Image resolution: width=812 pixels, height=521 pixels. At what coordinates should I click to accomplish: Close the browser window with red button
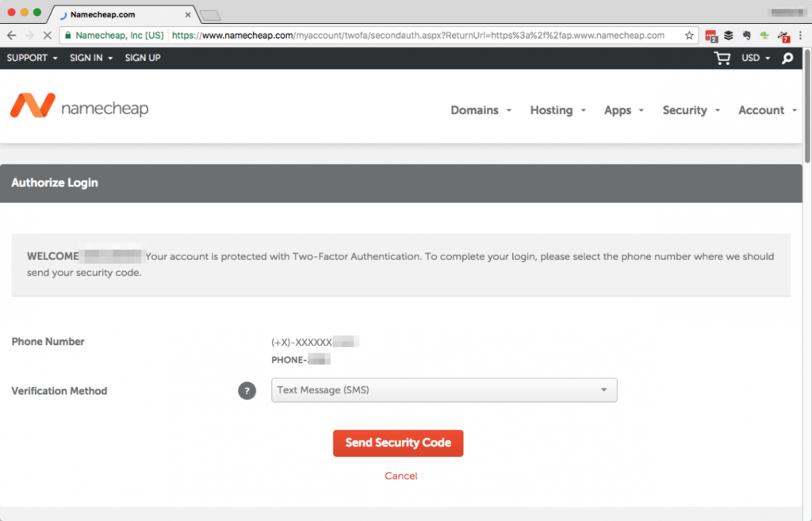pyautogui.click(x=11, y=12)
